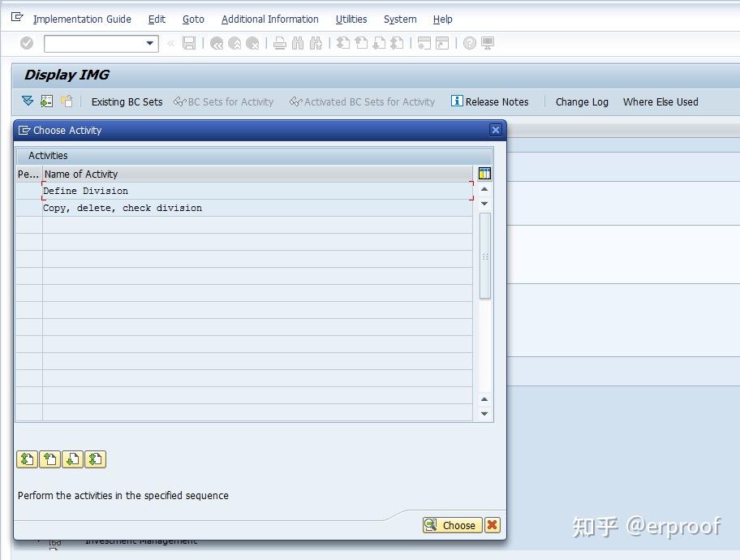Click the down arrow of the activities scrollbar

484,413
